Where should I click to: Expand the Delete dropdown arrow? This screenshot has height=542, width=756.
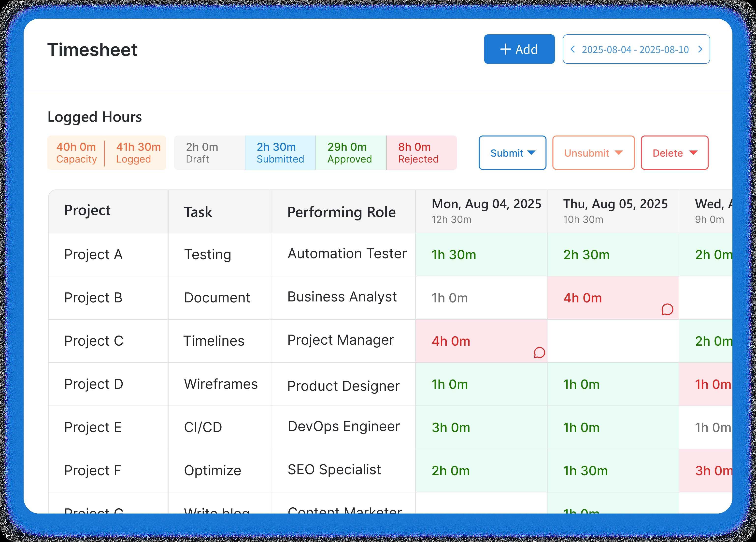coord(693,153)
